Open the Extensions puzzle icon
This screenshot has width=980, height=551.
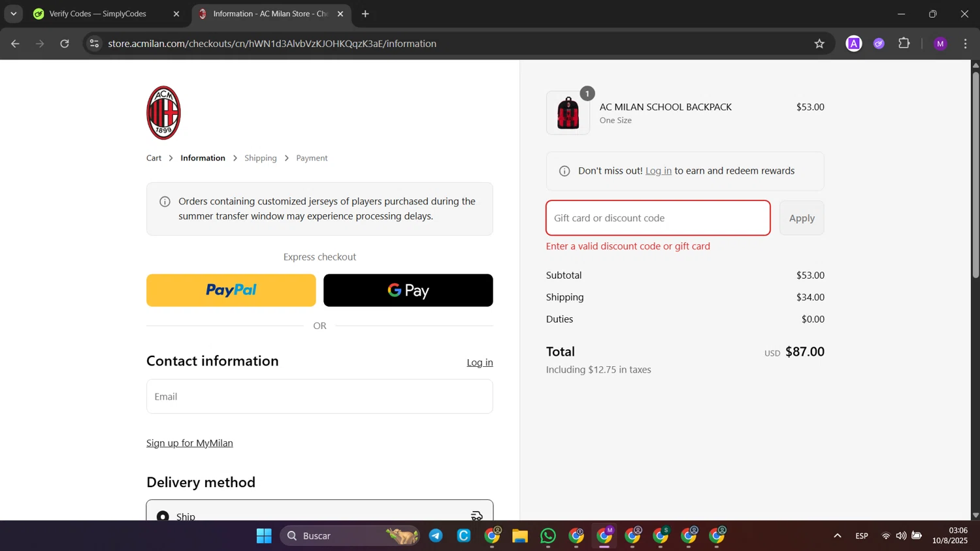point(904,44)
